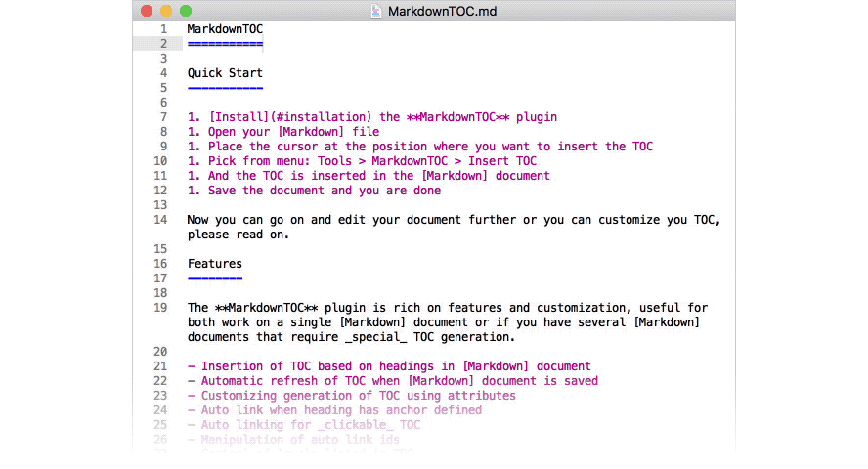Click the 'please read on.' wrapped line
This screenshot has height=469, width=868.
pos(239,234)
